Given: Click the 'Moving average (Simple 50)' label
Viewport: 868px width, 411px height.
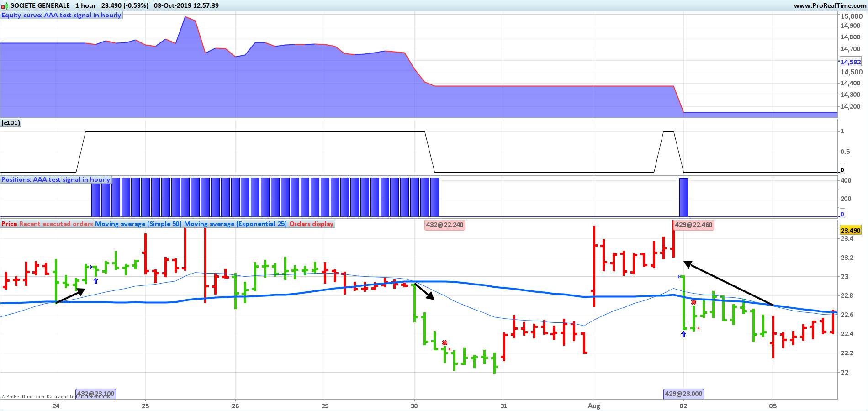Looking at the screenshot, I should pos(138,224).
